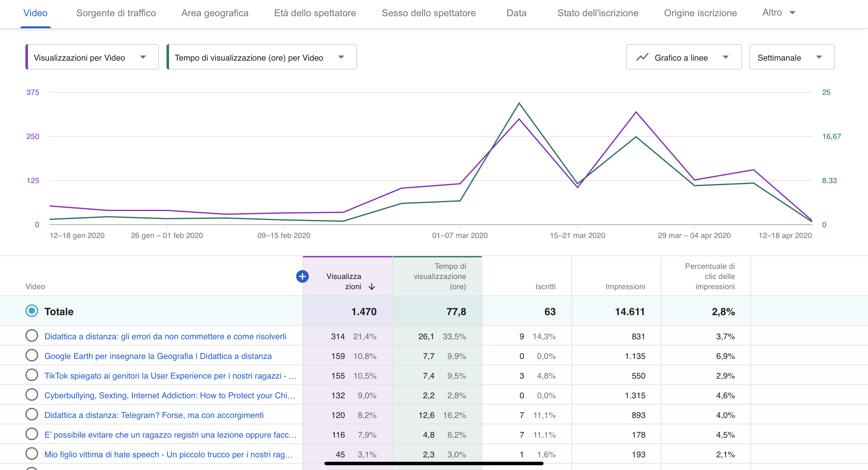The height and width of the screenshot is (470, 868).
Task: Open Tempo di visualizzazione metric dropdown
Action: tap(261, 57)
